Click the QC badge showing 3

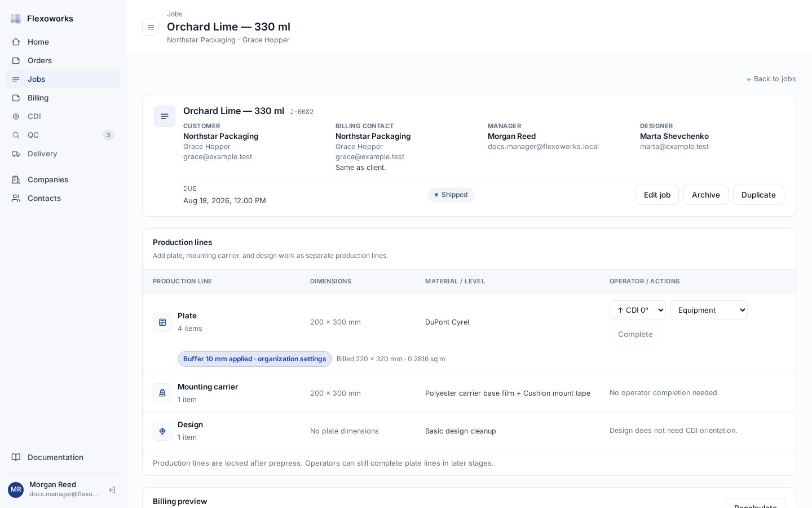[108, 135]
